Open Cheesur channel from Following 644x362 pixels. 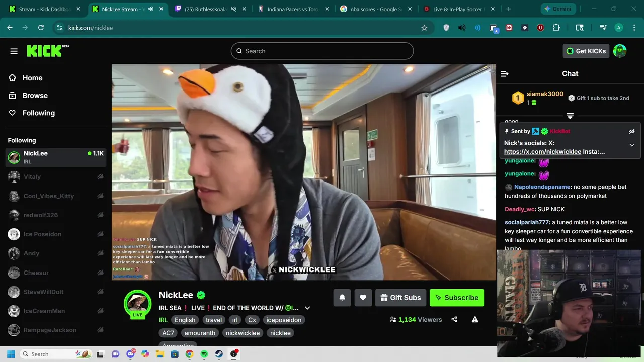tap(56, 273)
